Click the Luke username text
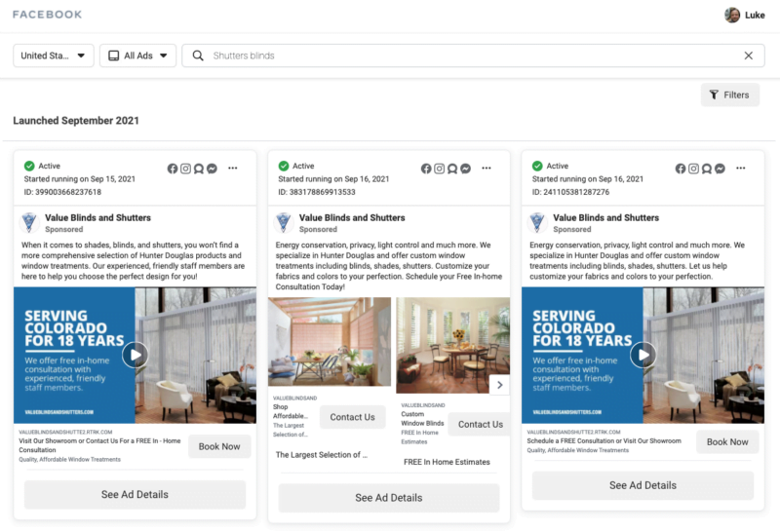Viewport: 780px width, 532px height. 755,15
